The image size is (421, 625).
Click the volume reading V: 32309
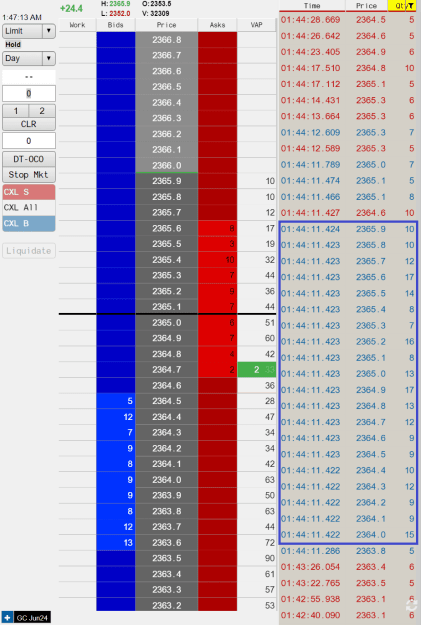pyautogui.click(x=156, y=13)
